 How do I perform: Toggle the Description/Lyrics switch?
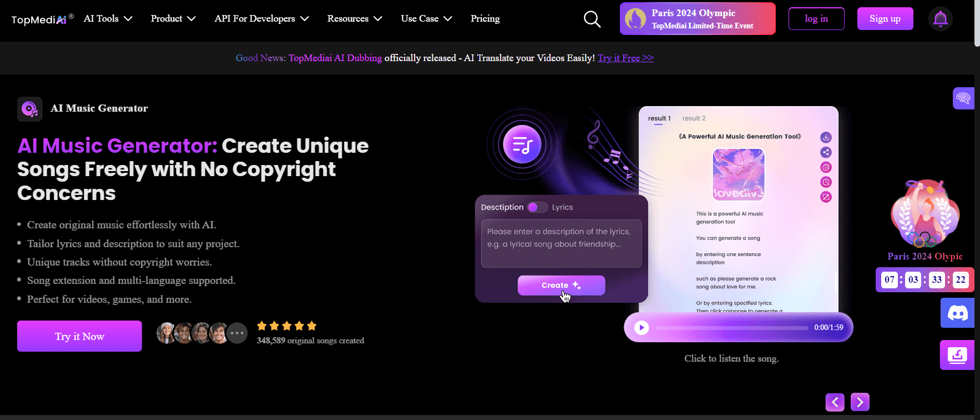point(537,207)
